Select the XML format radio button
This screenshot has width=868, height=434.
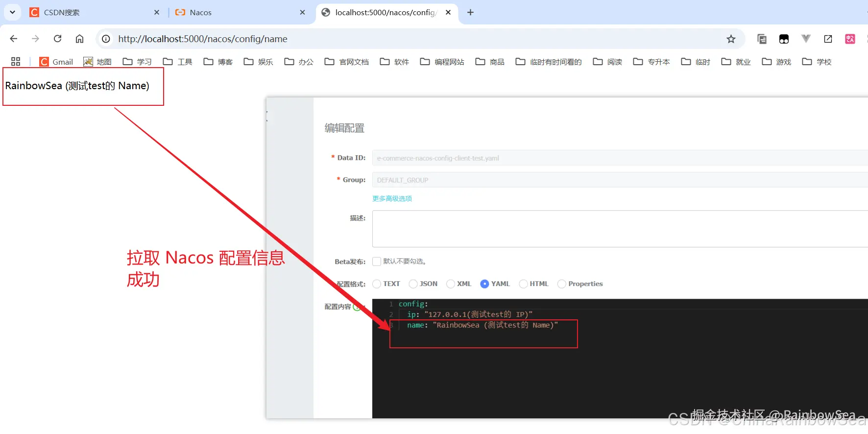pos(451,284)
